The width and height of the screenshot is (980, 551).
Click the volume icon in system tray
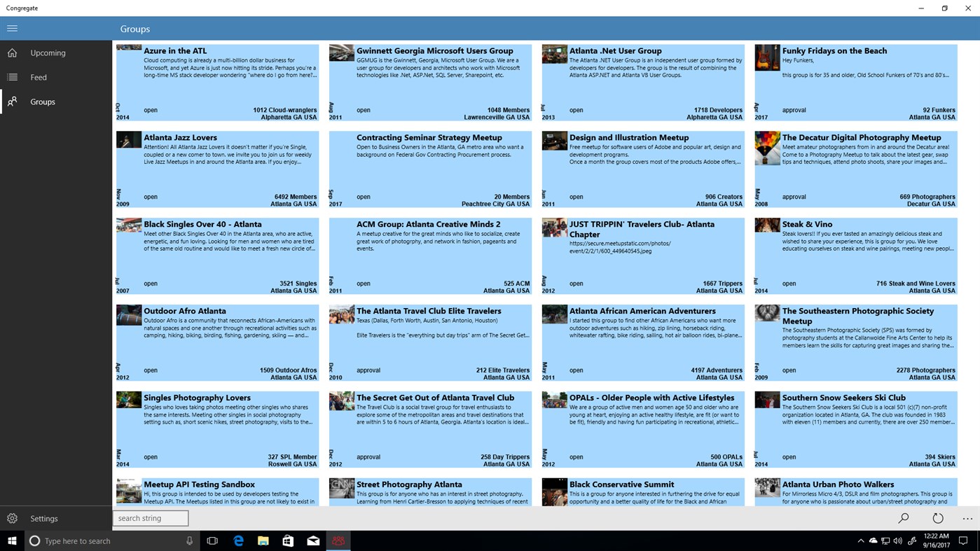(899, 540)
